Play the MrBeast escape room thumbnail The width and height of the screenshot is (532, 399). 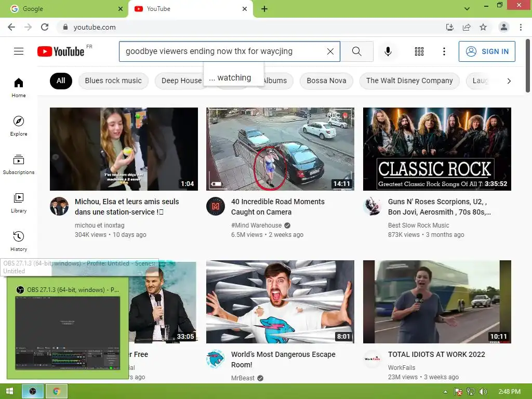pyautogui.click(x=280, y=302)
